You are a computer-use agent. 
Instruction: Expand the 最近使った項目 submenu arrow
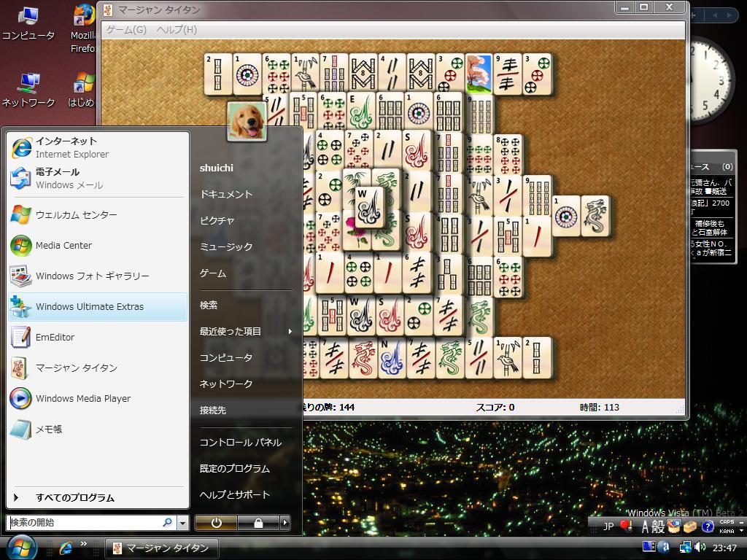[290, 332]
